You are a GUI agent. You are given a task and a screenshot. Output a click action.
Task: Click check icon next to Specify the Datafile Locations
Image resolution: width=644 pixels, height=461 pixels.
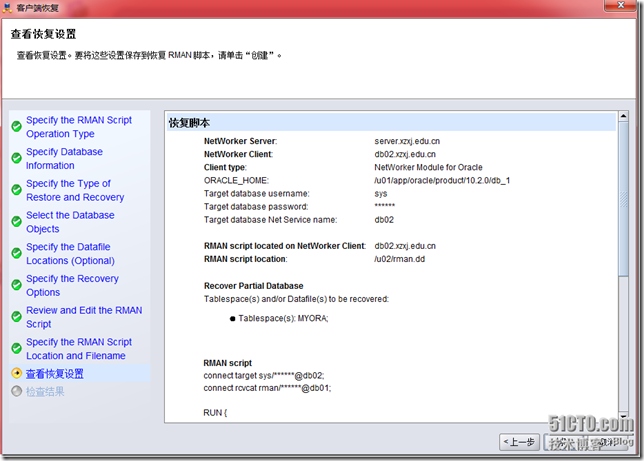tap(16, 254)
